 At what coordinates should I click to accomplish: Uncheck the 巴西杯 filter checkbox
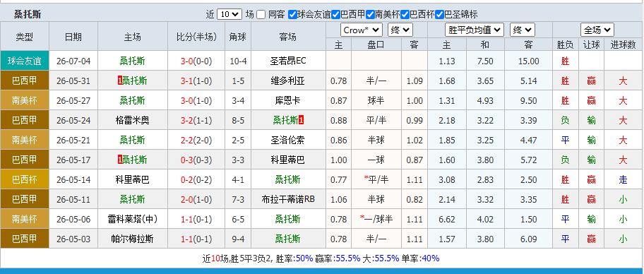tap(405, 14)
